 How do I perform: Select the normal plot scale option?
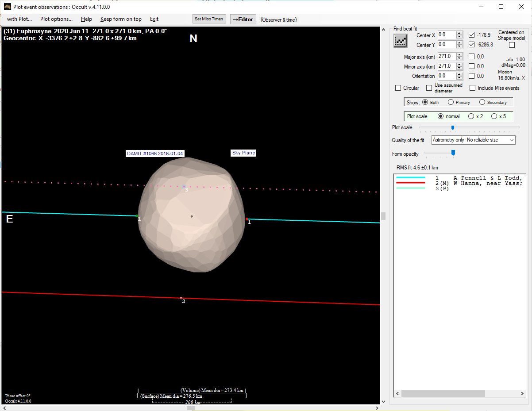pos(440,116)
